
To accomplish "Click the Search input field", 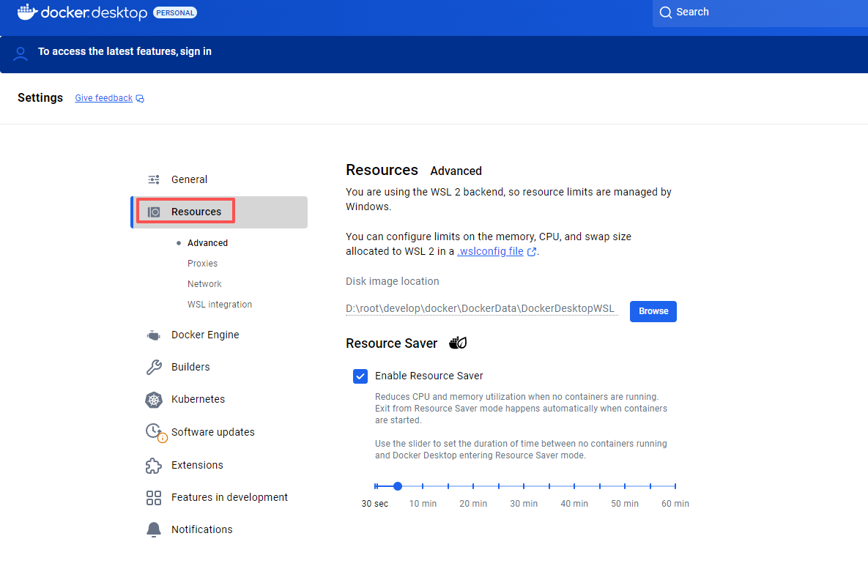I will click(760, 12).
